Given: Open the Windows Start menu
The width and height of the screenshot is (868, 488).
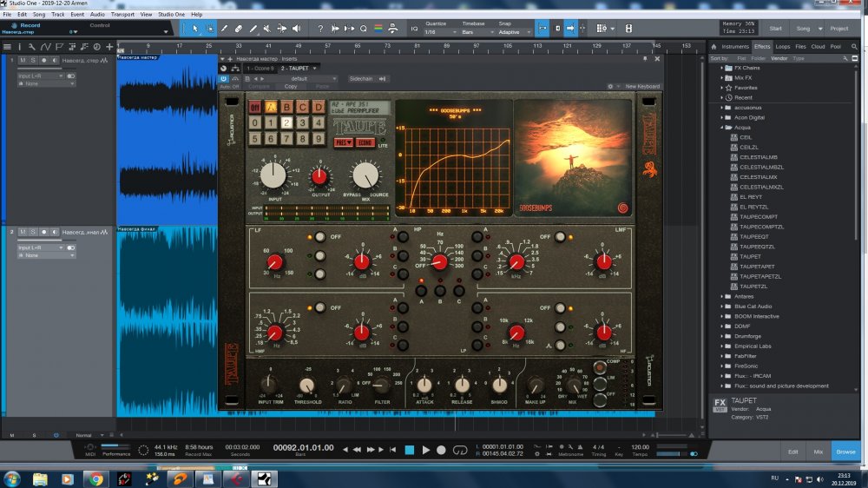Looking at the screenshot, I should click(x=11, y=479).
